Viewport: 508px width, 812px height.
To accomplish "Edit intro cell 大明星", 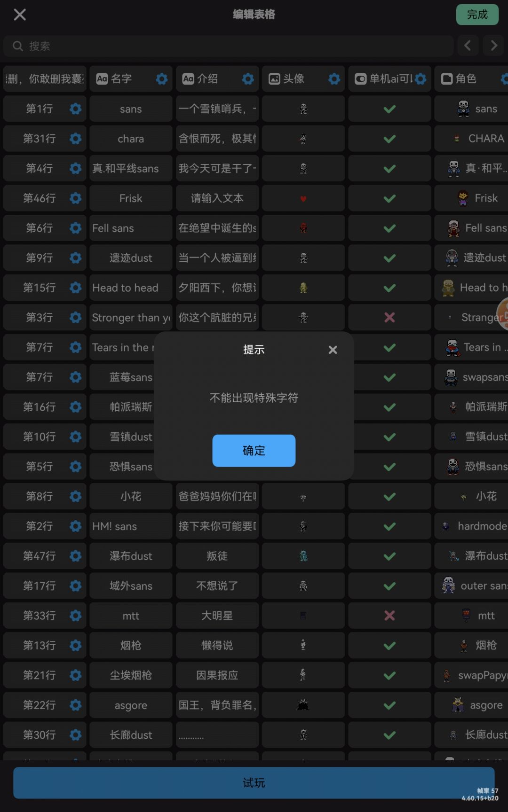I will point(217,616).
